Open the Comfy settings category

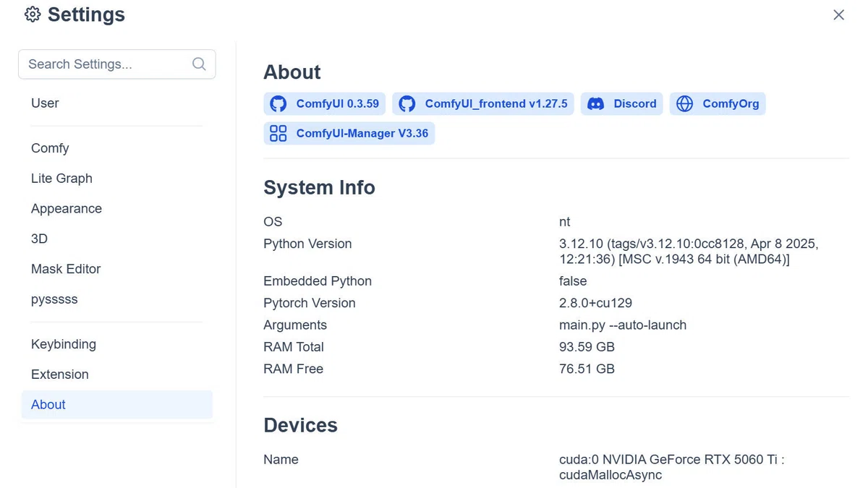tap(117, 148)
